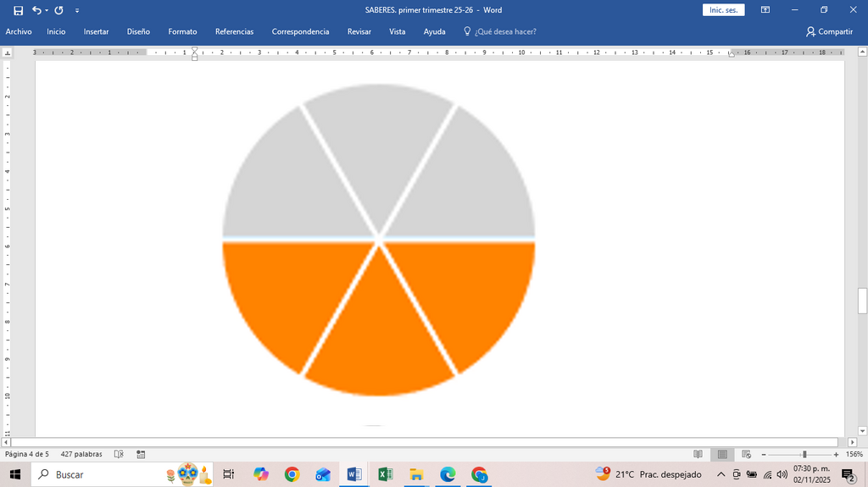
Task: Open Customize Quick Access Toolbar dropdown
Action: (x=77, y=10)
